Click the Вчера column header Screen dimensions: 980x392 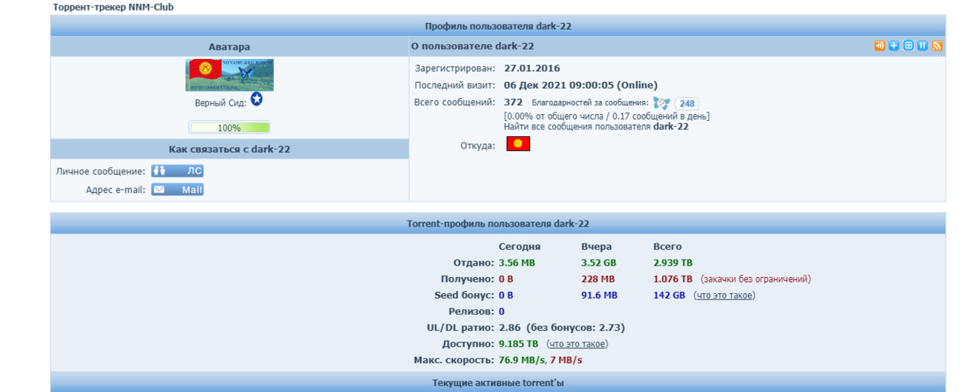(596, 247)
